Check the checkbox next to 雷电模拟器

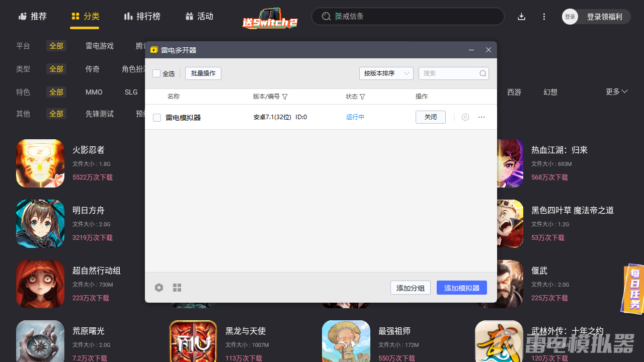(x=157, y=117)
